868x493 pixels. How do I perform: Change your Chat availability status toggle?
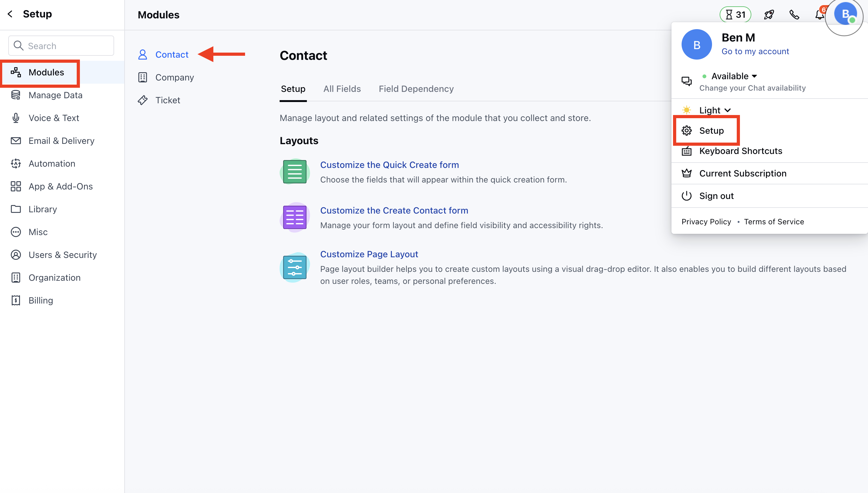(x=752, y=88)
